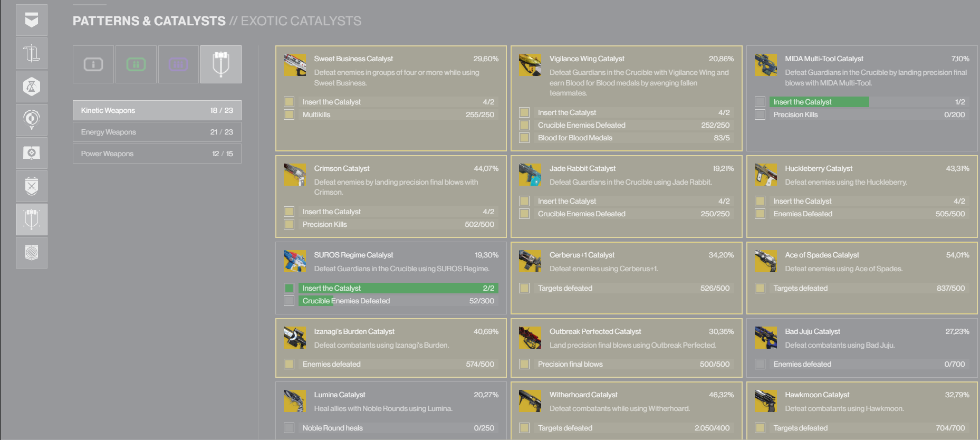Select Power Weapons category
This screenshot has width=980, height=440.
click(157, 154)
